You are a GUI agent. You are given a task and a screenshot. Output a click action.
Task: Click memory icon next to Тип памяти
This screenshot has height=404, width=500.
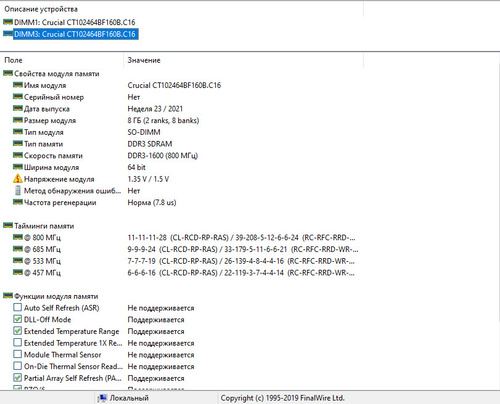point(18,143)
